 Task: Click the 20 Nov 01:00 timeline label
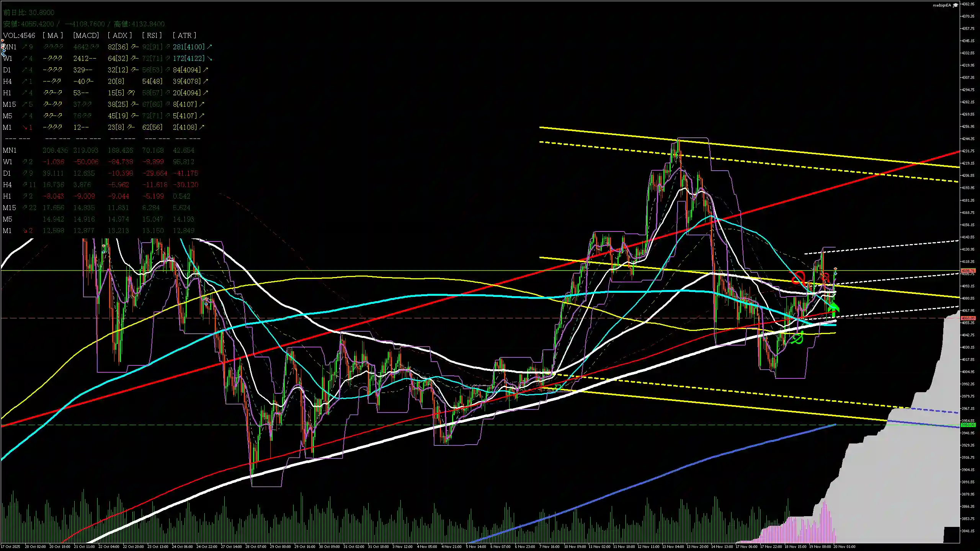pos(844,547)
